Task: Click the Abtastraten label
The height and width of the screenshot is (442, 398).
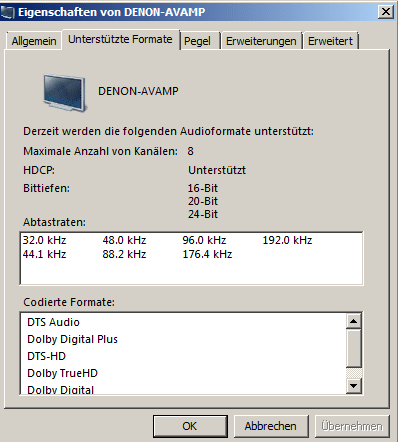Action: (54, 222)
